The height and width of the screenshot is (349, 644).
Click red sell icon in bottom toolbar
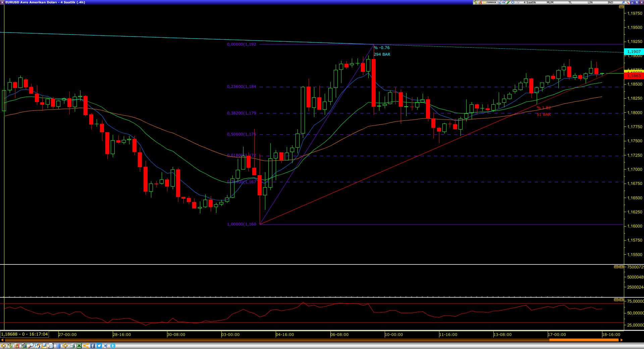click(x=17, y=346)
